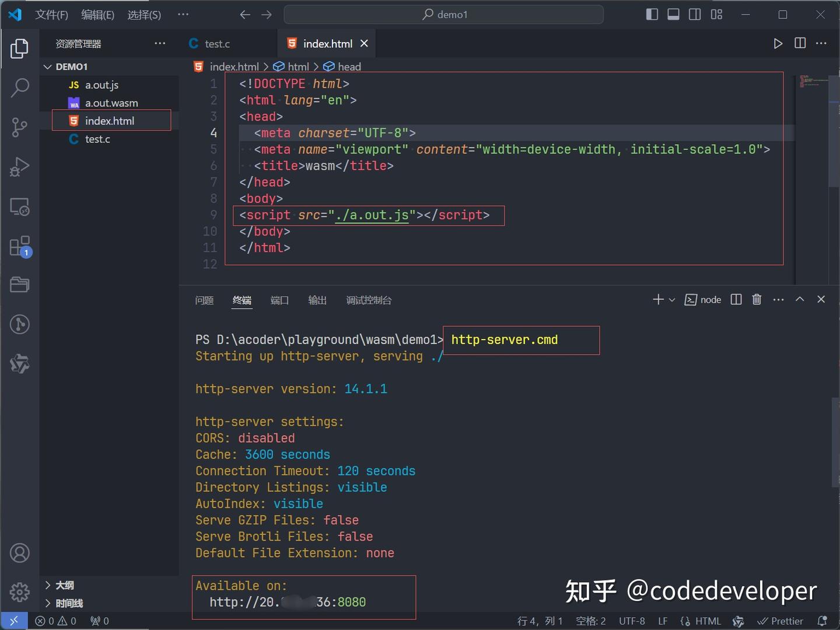This screenshot has height=630, width=840.
Task: Toggle the primary side bar layout
Action: coord(652,15)
